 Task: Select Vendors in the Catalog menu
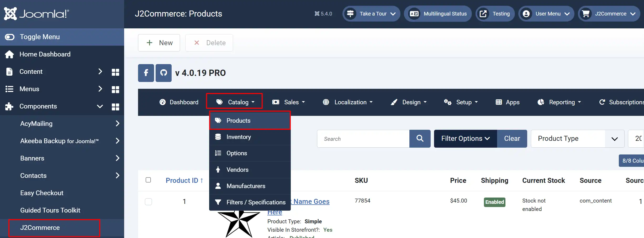coord(250,170)
